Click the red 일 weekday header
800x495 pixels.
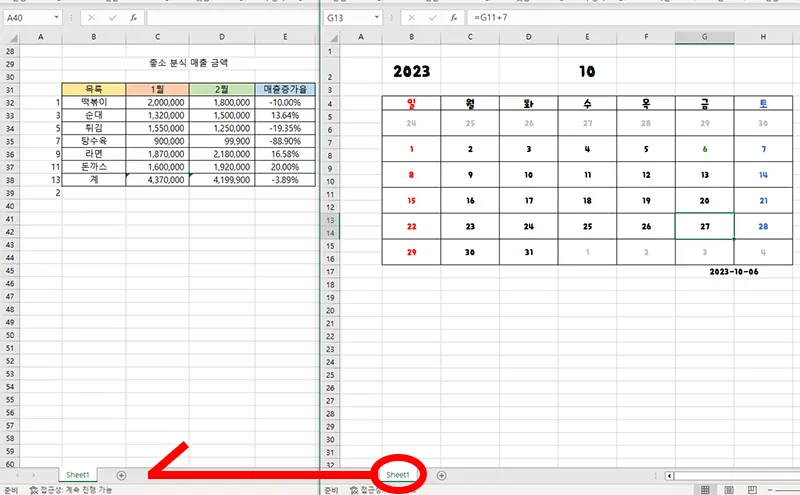coord(411,104)
